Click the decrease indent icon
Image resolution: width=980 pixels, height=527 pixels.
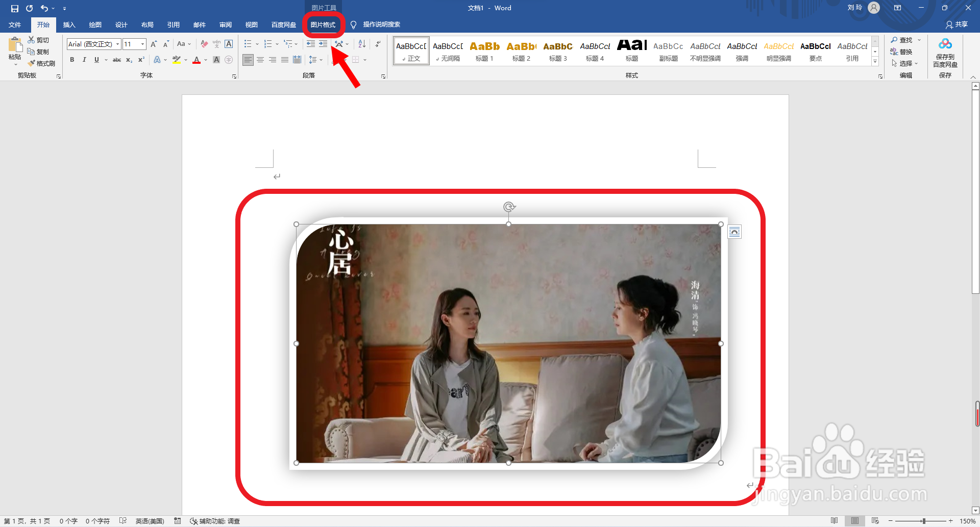tap(310, 44)
